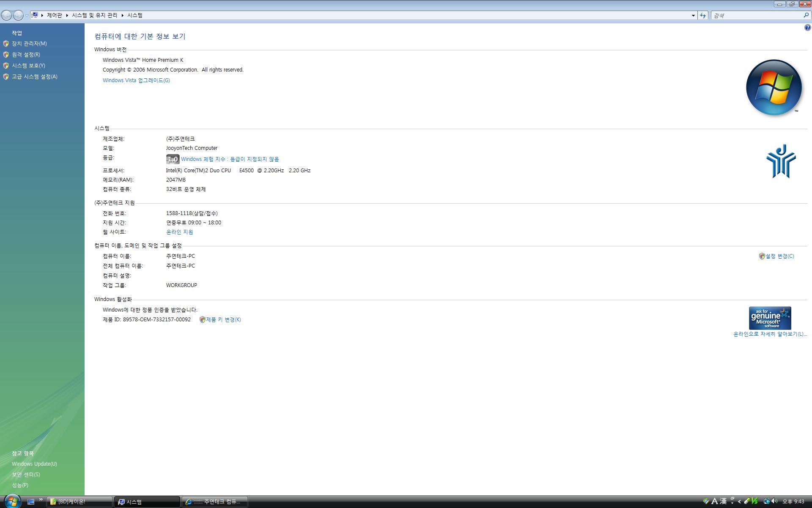This screenshot has width=812, height=508.
Task: Open Windows Experience Index rating link
Action: coord(230,159)
